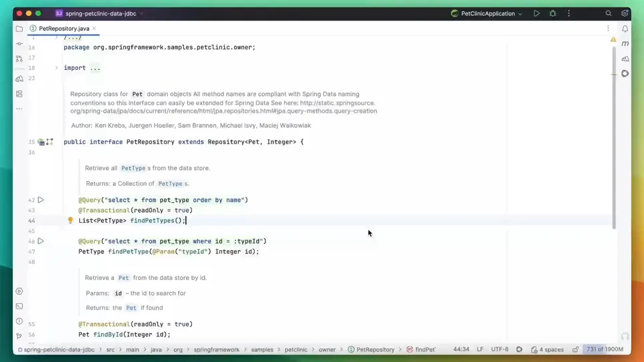Click the yellow intention lightbulb on line 44
The height and width of the screenshot is (362, 644).
coord(70,221)
